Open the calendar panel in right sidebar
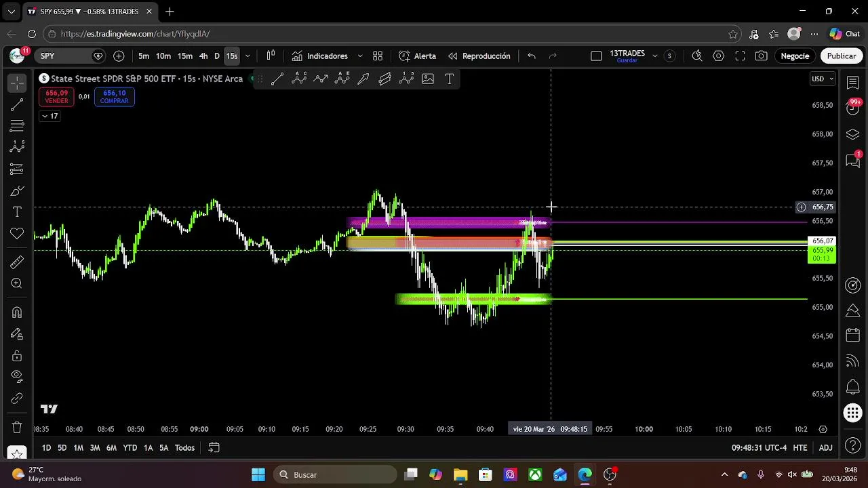 pyautogui.click(x=853, y=335)
